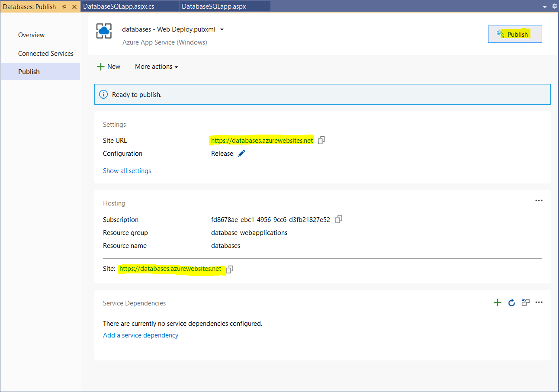Click Add a service dependency link

pyautogui.click(x=141, y=335)
